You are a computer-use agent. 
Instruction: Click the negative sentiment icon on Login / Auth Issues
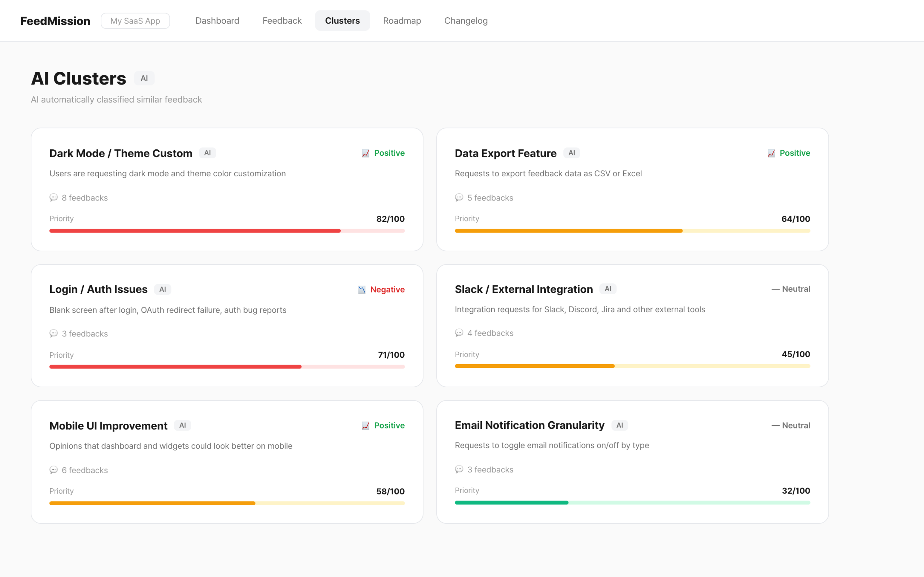pos(361,290)
